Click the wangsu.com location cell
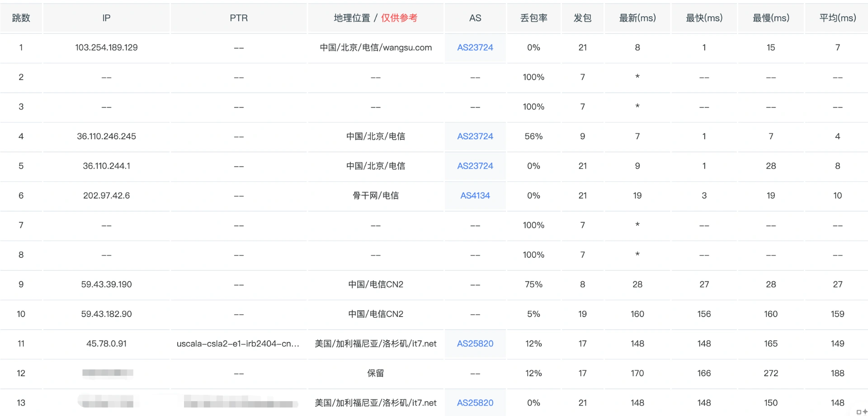 [376, 47]
